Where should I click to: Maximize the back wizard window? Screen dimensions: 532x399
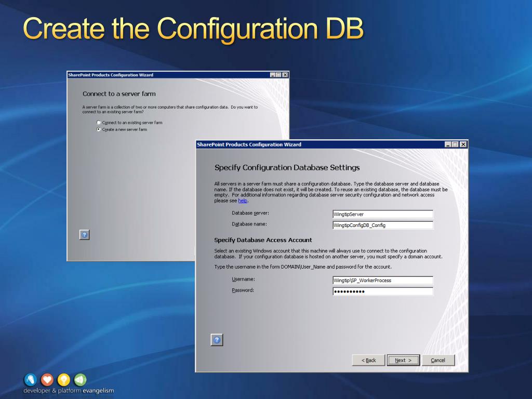coord(278,75)
